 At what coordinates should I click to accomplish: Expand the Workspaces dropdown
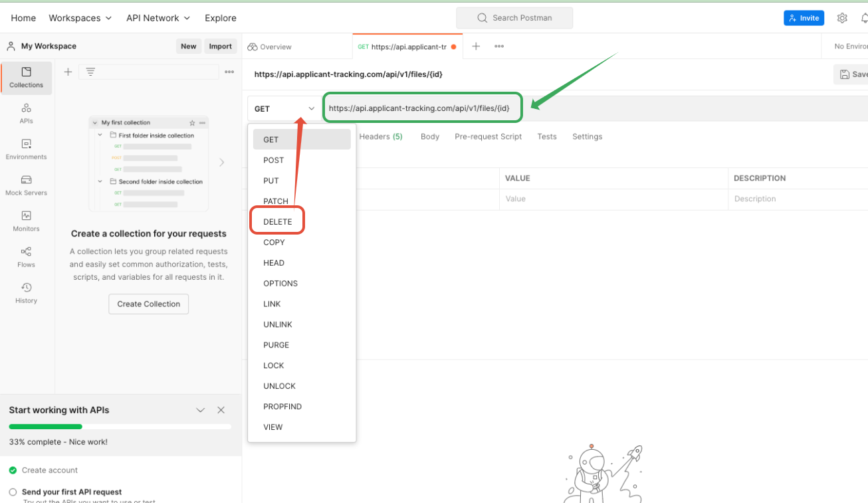tap(80, 18)
